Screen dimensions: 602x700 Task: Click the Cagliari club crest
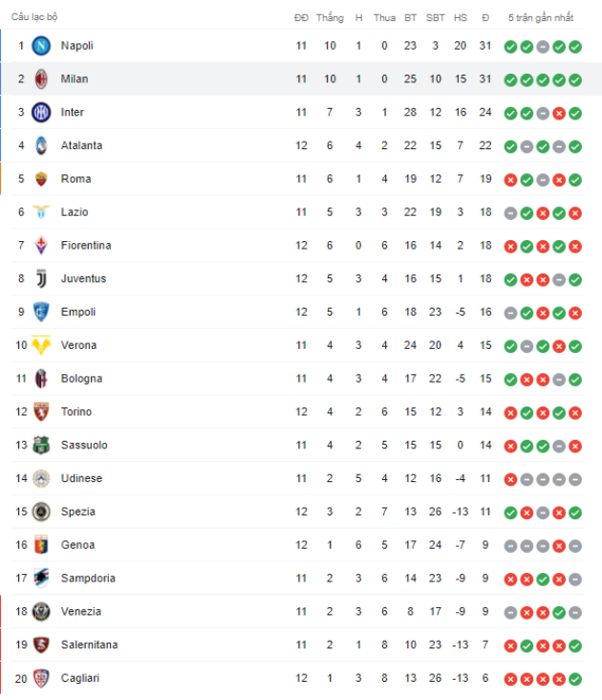tap(41, 679)
